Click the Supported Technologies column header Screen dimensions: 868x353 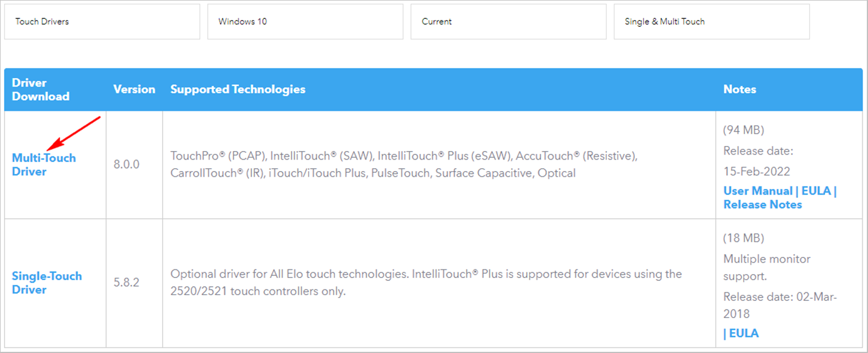click(238, 89)
